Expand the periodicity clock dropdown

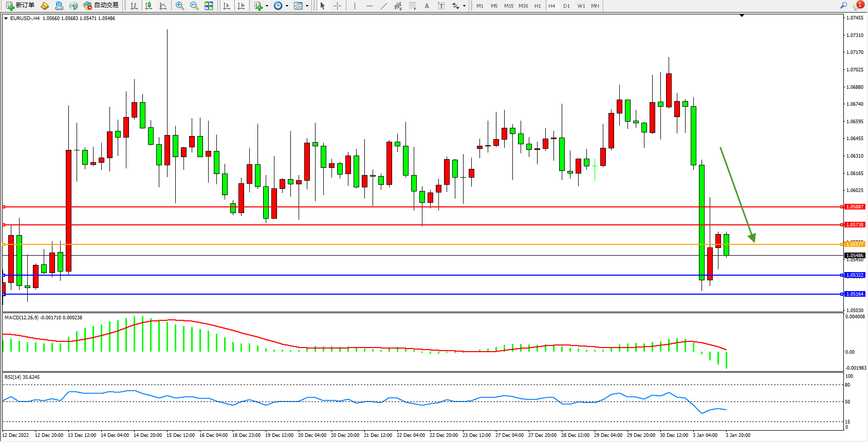pyautogui.click(x=287, y=6)
